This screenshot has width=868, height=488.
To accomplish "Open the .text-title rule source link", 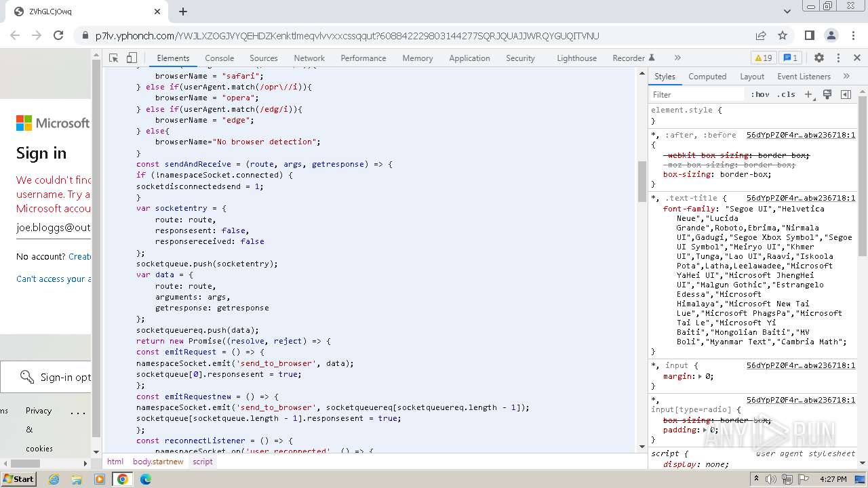I will click(x=801, y=198).
